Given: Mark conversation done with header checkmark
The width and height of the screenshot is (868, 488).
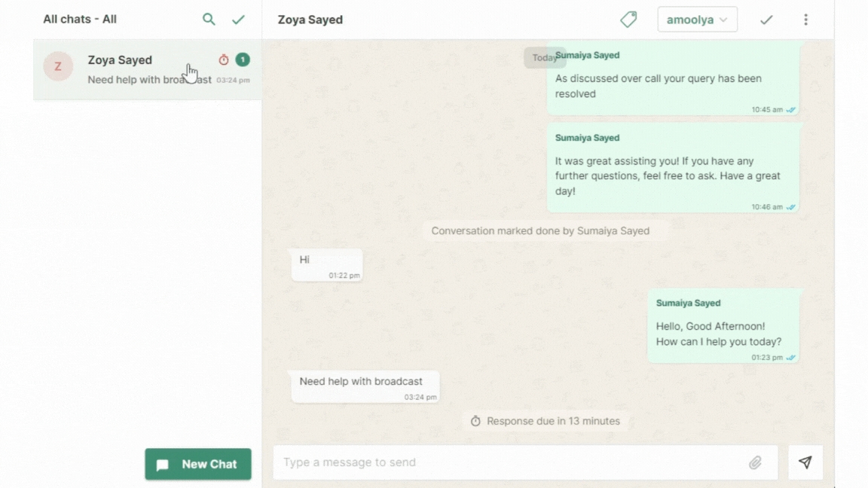Looking at the screenshot, I should pyautogui.click(x=766, y=20).
